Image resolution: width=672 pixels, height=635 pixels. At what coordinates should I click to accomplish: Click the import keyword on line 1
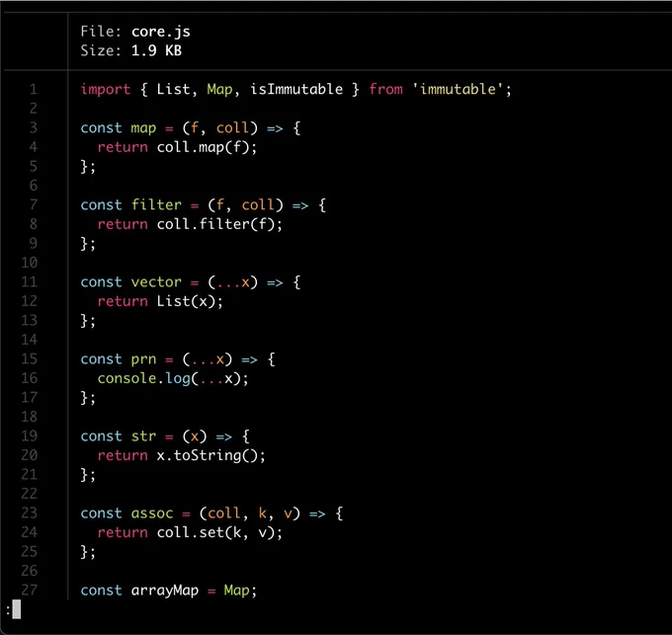coord(106,89)
